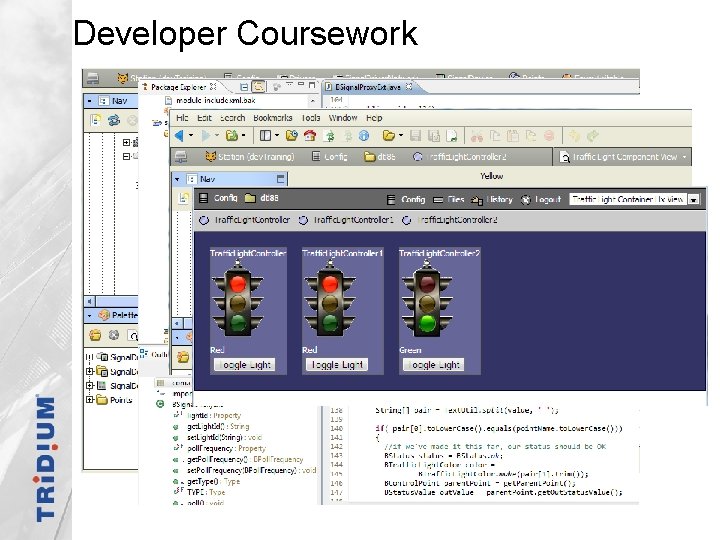Click the Open folder icon in the toolbar
The width and height of the screenshot is (720, 540).
click(389, 135)
